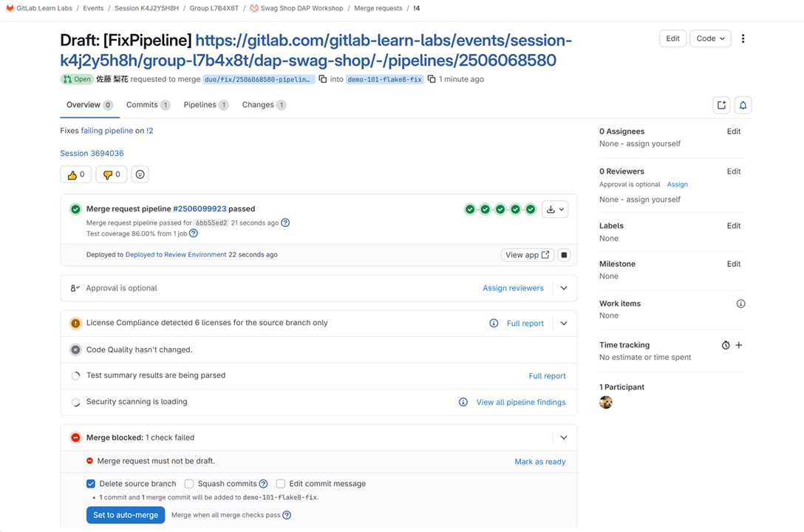Stop the review environment square button

(564, 255)
